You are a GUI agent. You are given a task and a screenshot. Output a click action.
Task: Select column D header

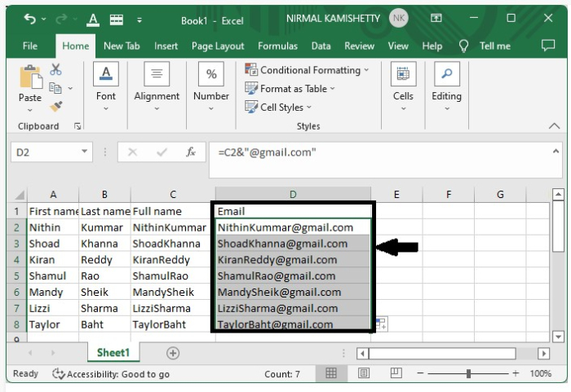293,195
